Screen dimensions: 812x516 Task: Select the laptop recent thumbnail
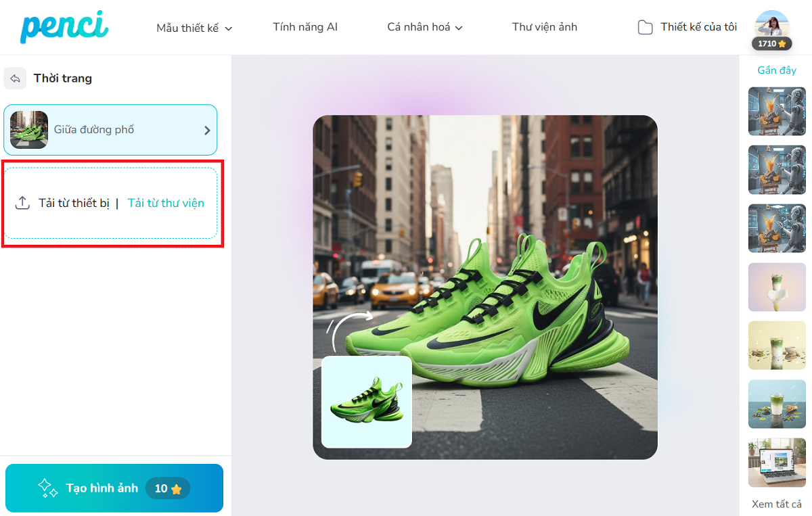777,463
